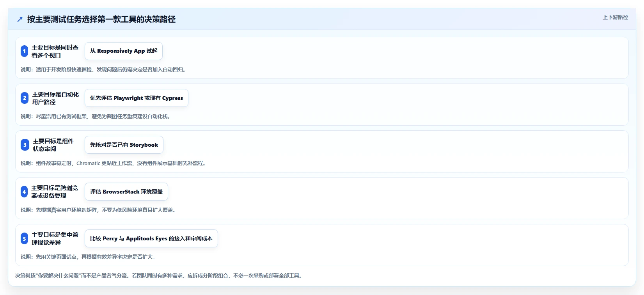The height and width of the screenshot is (295, 644).
Task: Select the step 3 number badge
Action: point(25,145)
